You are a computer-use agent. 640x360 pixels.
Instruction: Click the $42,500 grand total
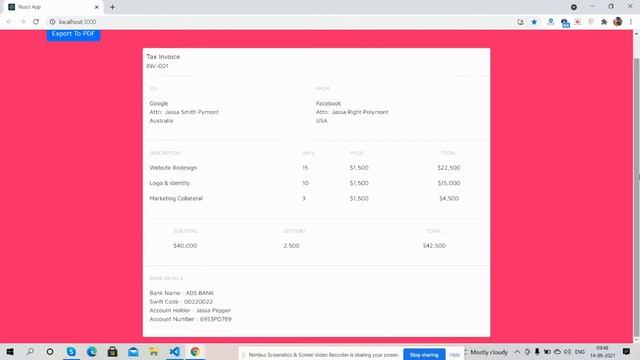[x=434, y=246]
